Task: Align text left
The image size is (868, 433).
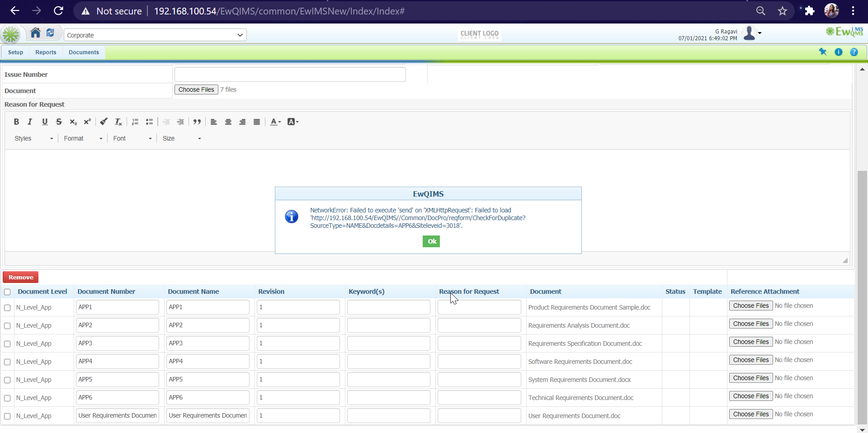Action: (214, 122)
